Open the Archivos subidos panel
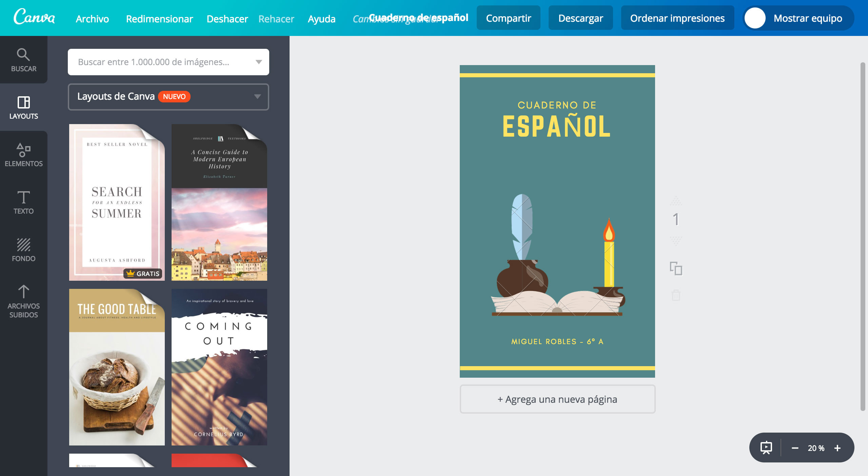The height and width of the screenshot is (476, 868). pyautogui.click(x=23, y=301)
